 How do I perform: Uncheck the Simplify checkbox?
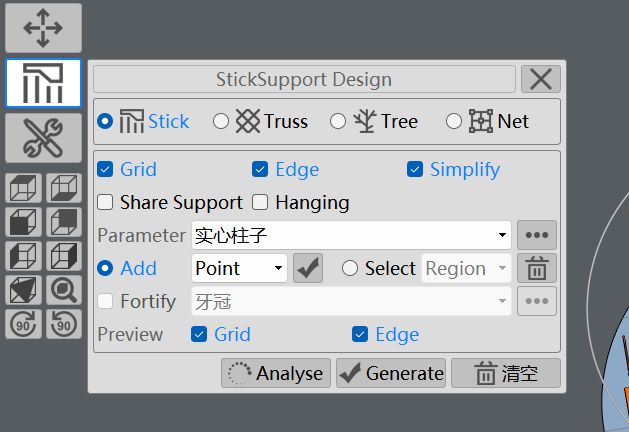[415, 170]
